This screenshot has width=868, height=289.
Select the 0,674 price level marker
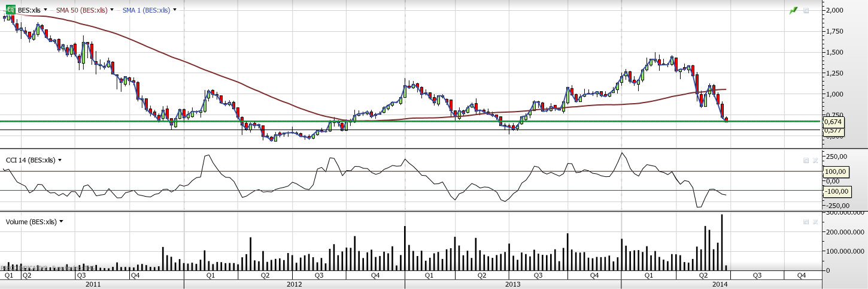pos(833,122)
